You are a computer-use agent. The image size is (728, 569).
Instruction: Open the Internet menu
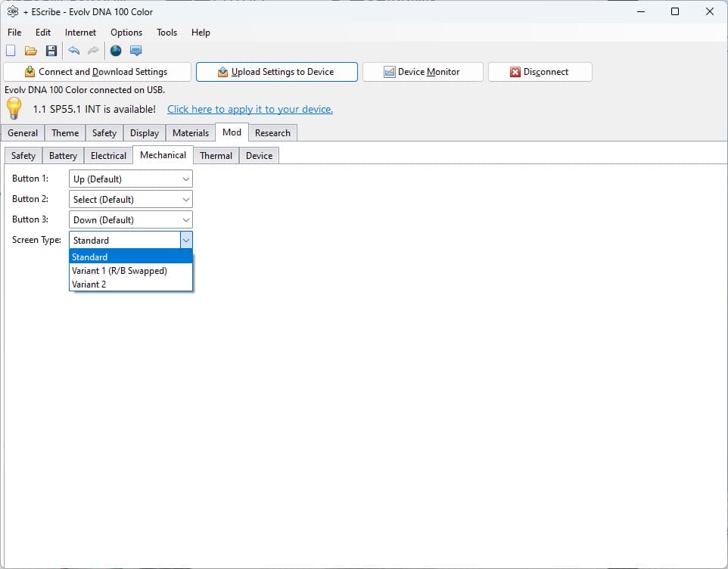coord(80,33)
